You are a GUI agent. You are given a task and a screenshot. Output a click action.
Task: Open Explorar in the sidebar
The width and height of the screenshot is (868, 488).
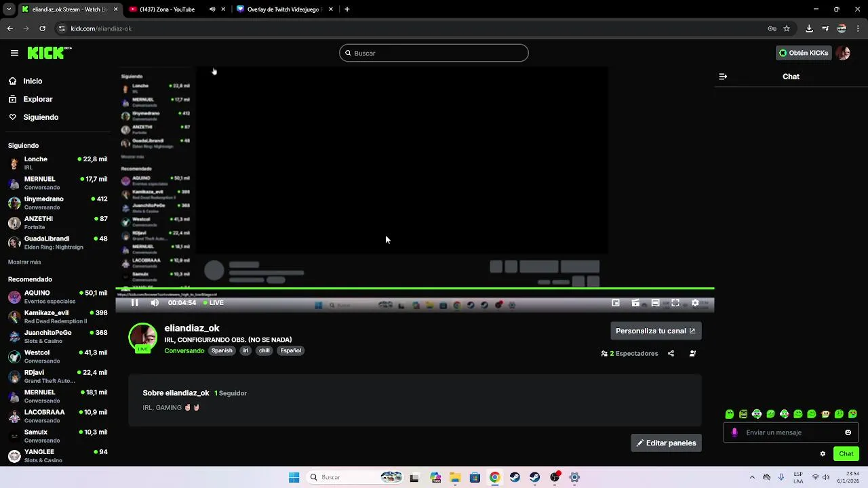(38, 99)
